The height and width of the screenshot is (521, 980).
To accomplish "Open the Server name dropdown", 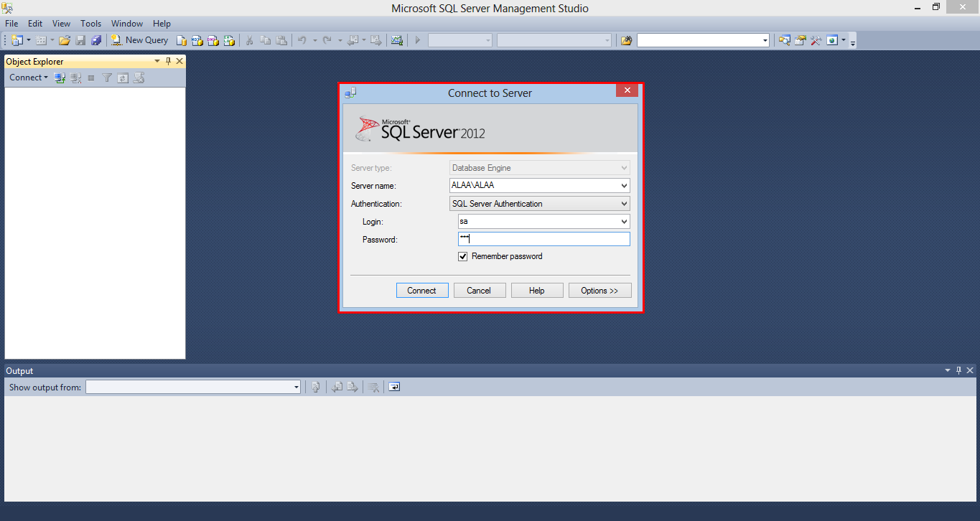I will point(624,186).
